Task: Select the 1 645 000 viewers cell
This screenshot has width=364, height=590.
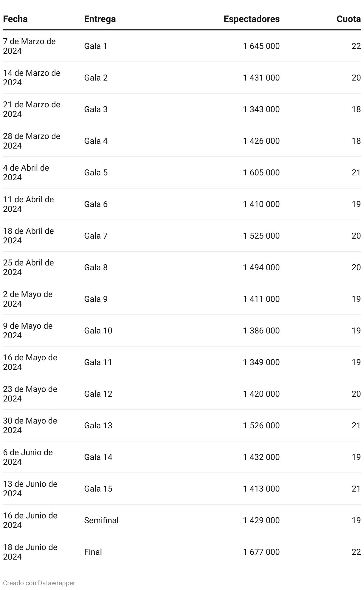Action: (261, 46)
